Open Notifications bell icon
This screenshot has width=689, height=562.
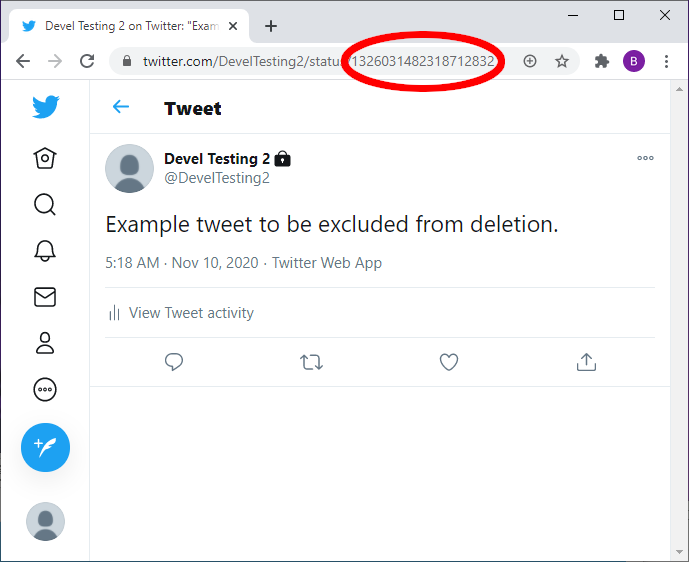[x=45, y=251]
